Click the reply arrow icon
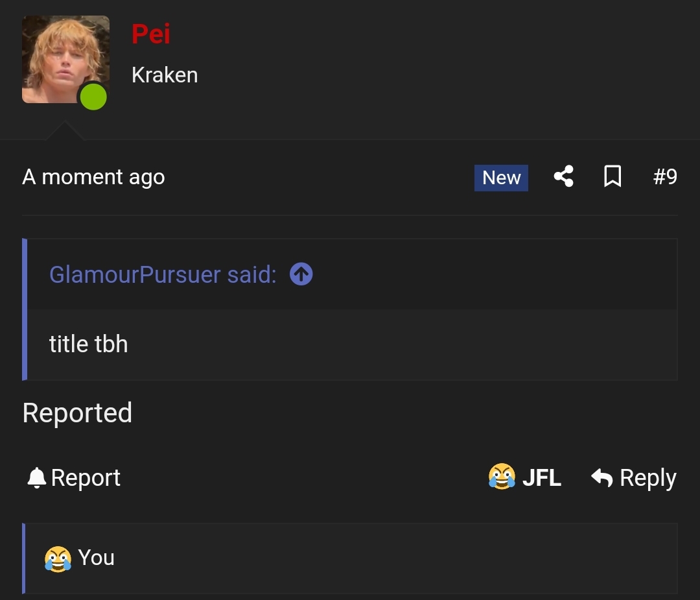The image size is (700, 600). (x=601, y=478)
